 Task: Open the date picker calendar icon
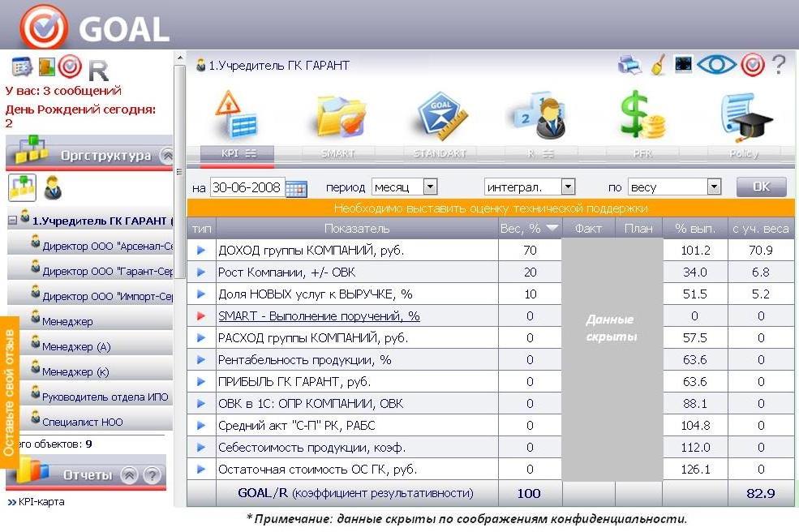296,188
